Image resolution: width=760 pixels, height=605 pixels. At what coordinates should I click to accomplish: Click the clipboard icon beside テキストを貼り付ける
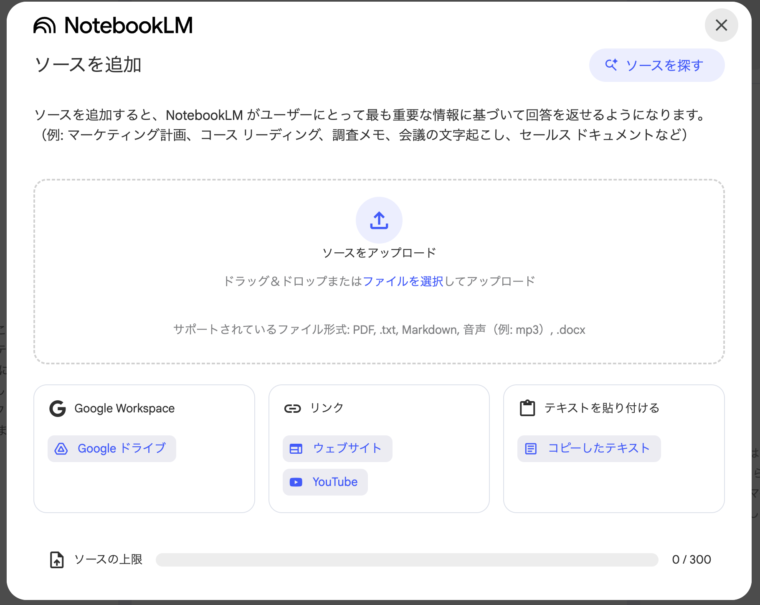(527, 408)
